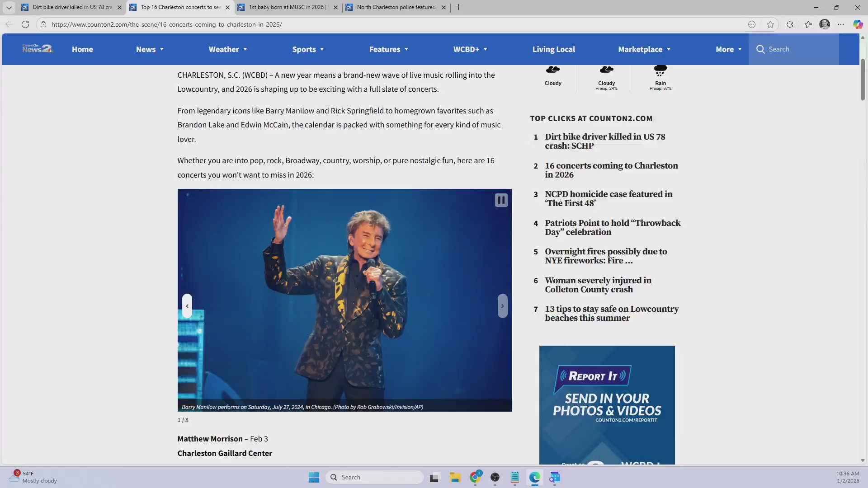The image size is (868, 488).
Task: Refresh the current page
Action: 25,24
